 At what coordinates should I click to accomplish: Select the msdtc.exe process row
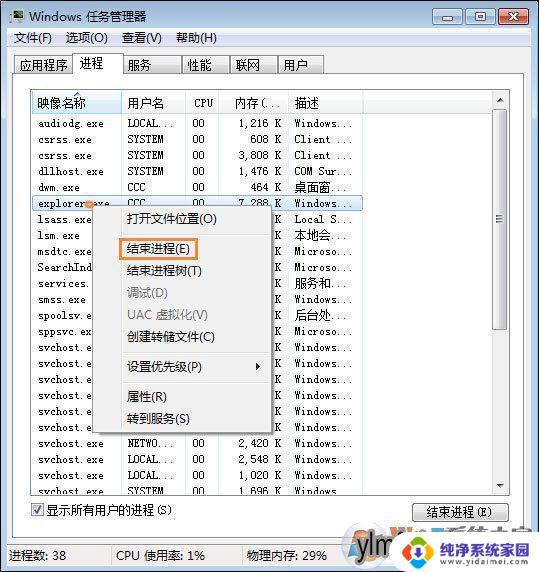click(64, 252)
